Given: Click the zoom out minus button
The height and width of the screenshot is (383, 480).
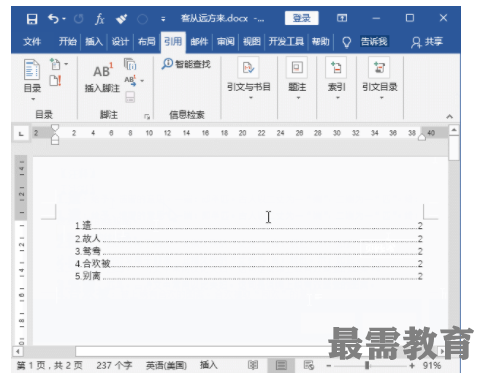Looking at the screenshot, I should tap(329, 366).
